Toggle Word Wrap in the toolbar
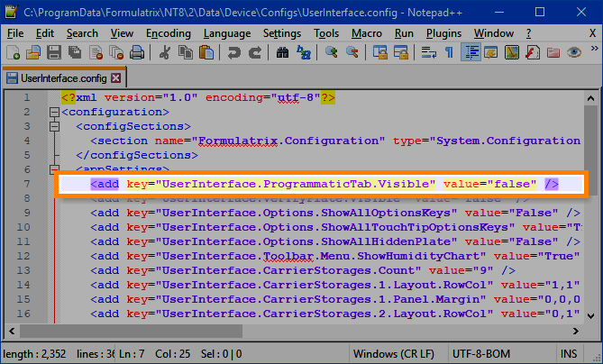 428,53
